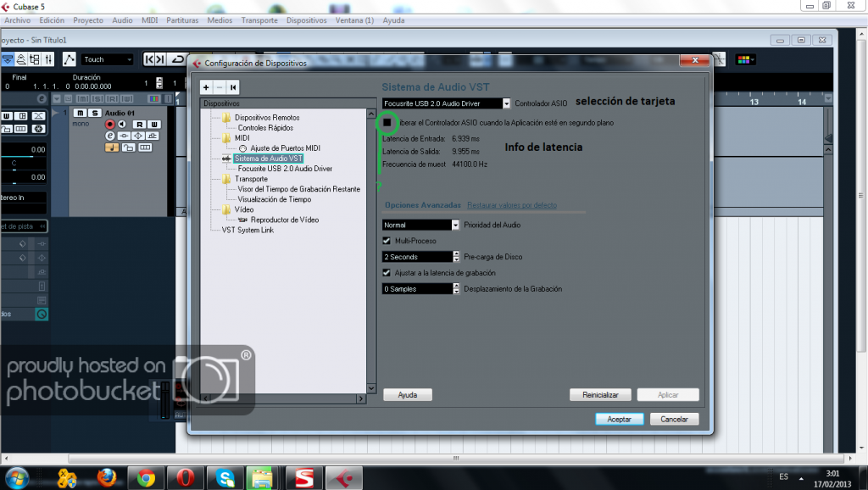Open the mixer sliders toolbar icon
This screenshot has width=868, height=490.
(x=48, y=59)
